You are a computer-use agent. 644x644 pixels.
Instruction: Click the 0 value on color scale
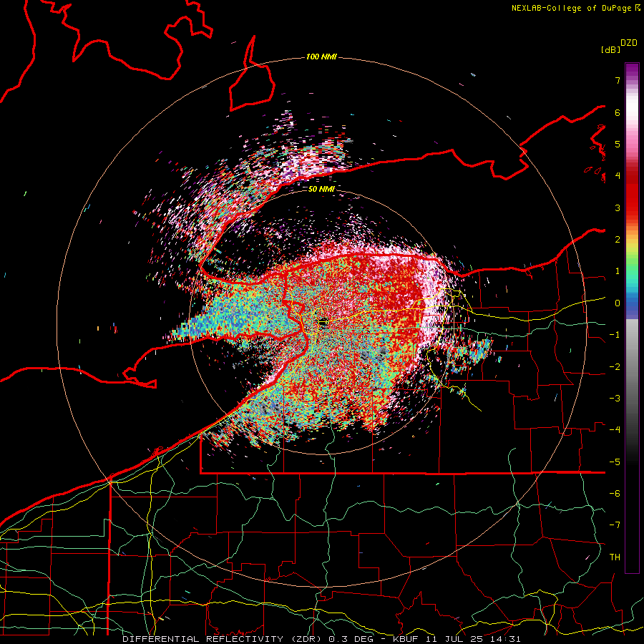(x=618, y=303)
